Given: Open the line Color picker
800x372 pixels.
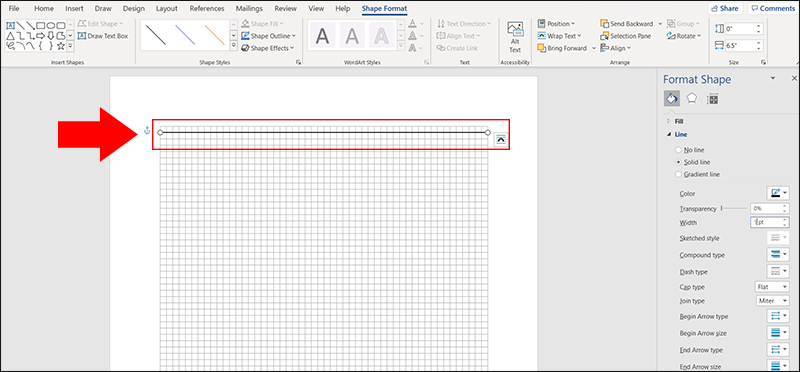Looking at the screenshot, I should coord(778,193).
